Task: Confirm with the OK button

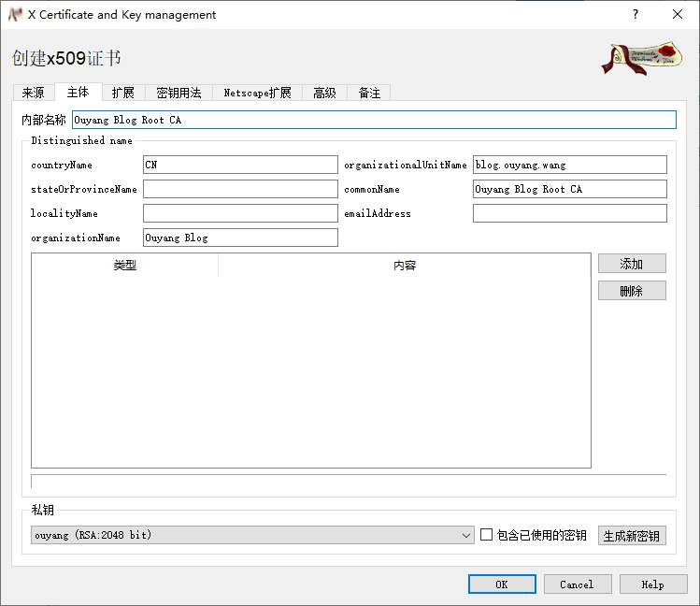Action: click(502, 584)
